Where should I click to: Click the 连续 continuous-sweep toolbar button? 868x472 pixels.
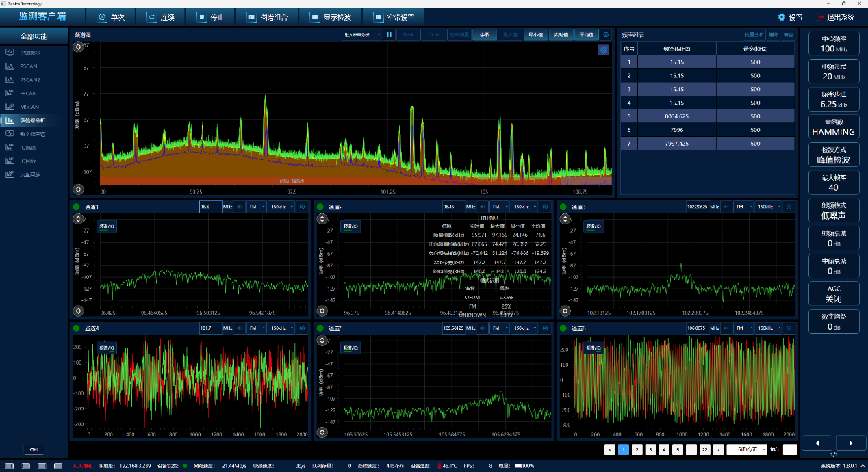(x=161, y=17)
